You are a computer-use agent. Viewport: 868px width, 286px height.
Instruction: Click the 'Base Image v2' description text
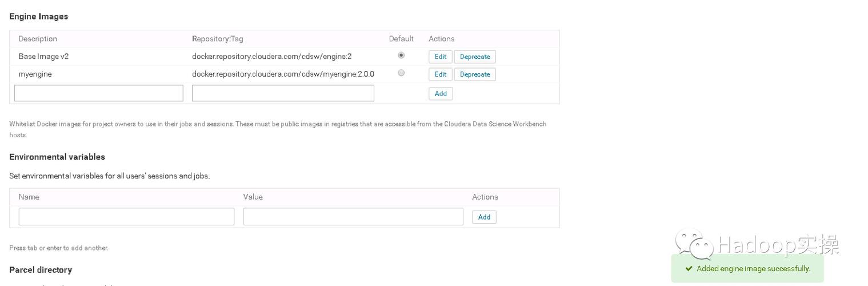(x=43, y=57)
